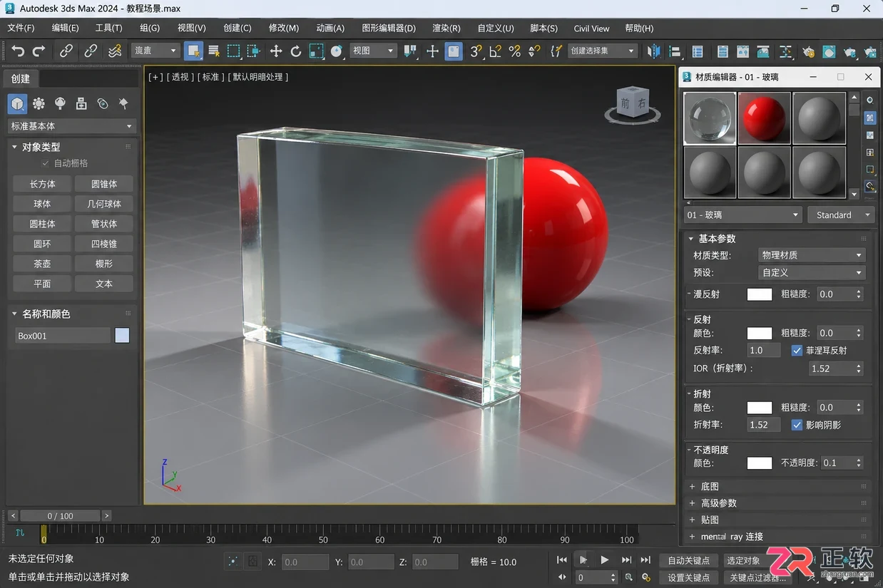Click the Align tool icon
The height and width of the screenshot is (588, 883).
click(x=675, y=51)
